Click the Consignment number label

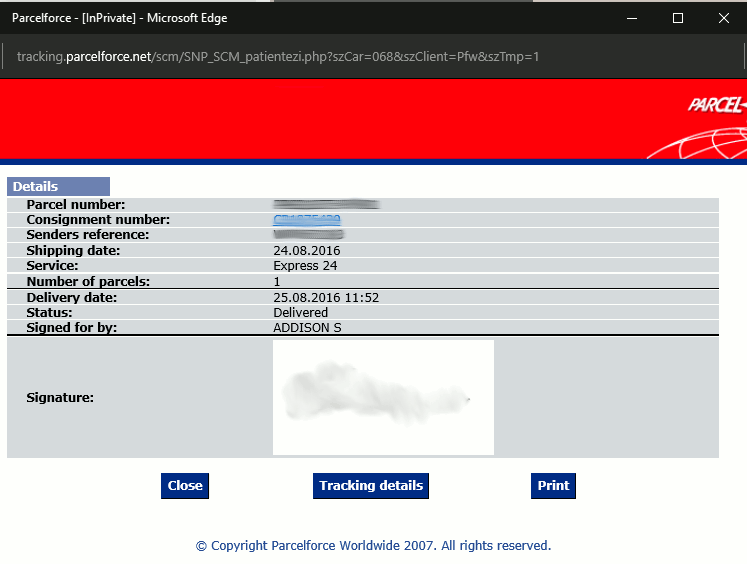(98, 220)
